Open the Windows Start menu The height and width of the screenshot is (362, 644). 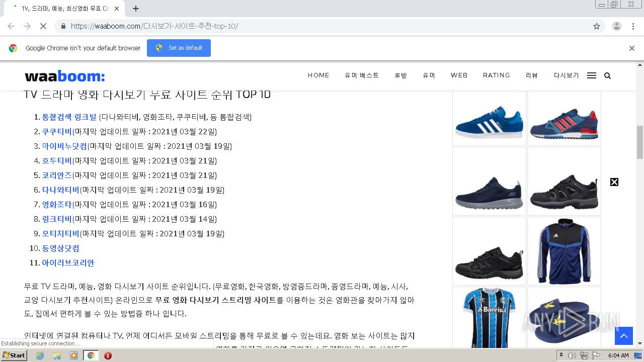pyautogui.click(x=14, y=355)
